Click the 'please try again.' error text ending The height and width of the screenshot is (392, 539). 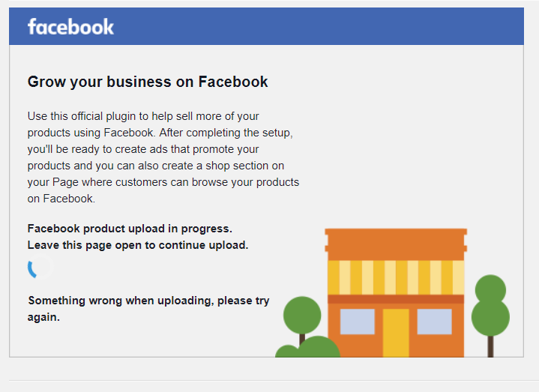click(x=148, y=309)
